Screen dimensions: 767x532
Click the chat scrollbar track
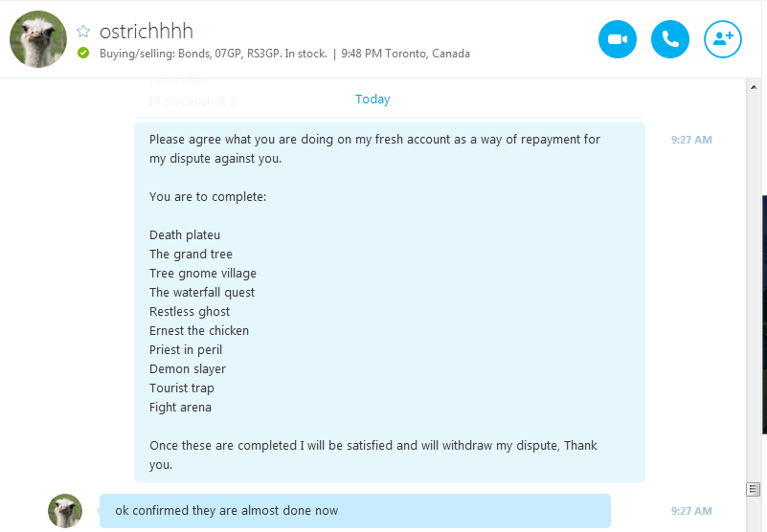tap(754, 283)
